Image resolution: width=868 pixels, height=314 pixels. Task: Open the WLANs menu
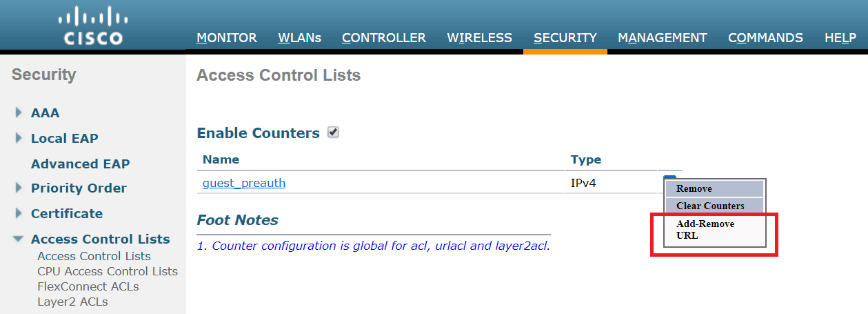click(299, 38)
